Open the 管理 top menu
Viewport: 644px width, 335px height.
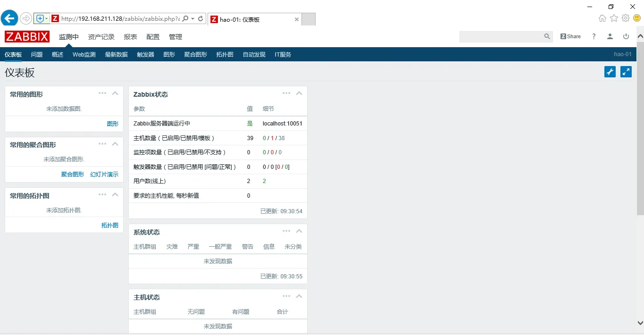tap(176, 37)
